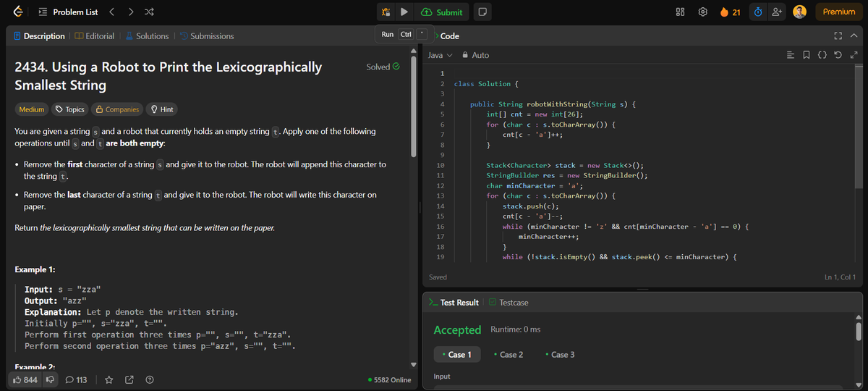Click the test result scrollbar thumb
Viewport: 868px width, 391px height.
(859, 332)
